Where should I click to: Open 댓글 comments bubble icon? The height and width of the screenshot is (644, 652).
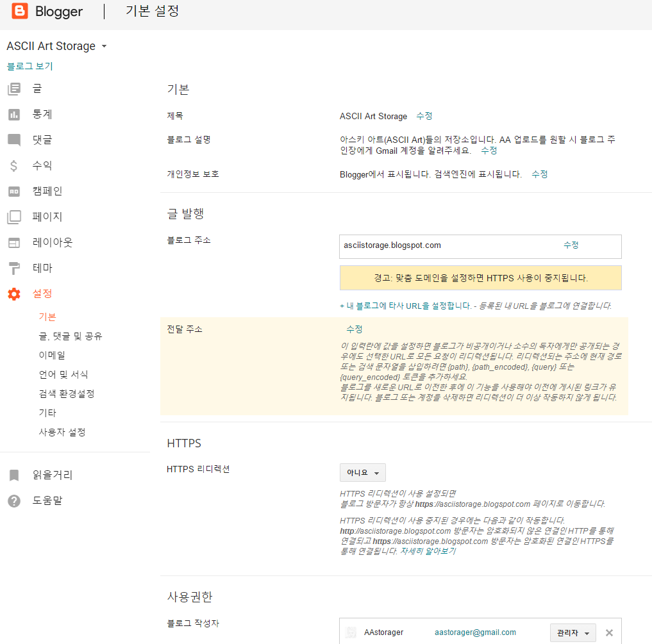pyautogui.click(x=14, y=140)
